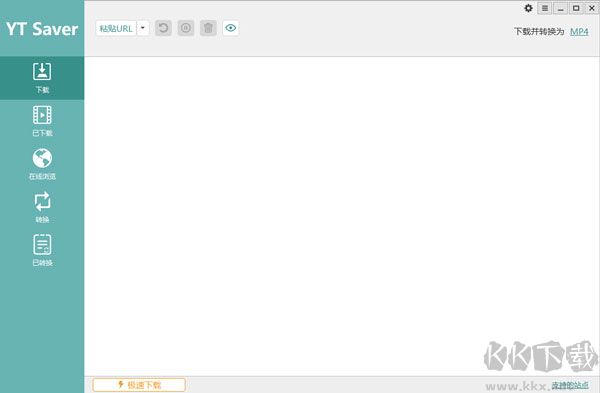Open the MP4 output format selector
600x393 pixels.
[x=579, y=31]
